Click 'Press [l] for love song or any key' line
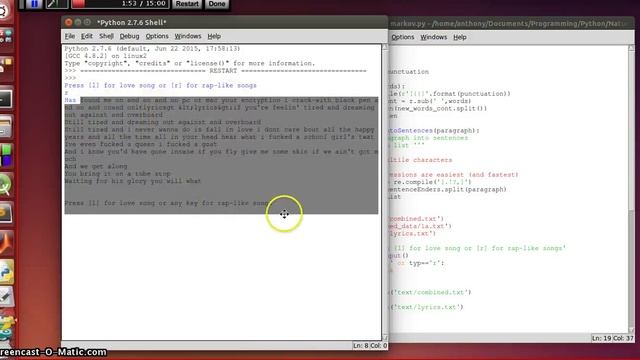The height and width of the screenshot is (360, 640). [x=167, y=203]
